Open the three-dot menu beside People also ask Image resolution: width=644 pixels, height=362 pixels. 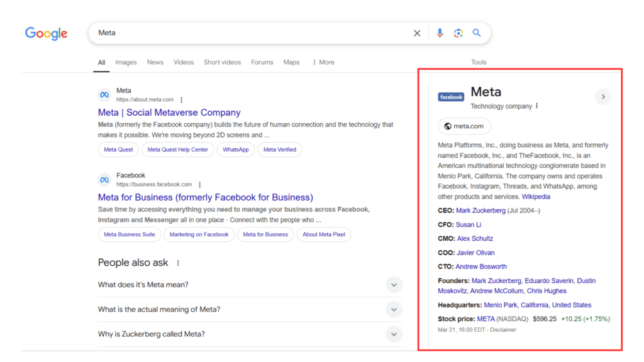tap(178, 263)
